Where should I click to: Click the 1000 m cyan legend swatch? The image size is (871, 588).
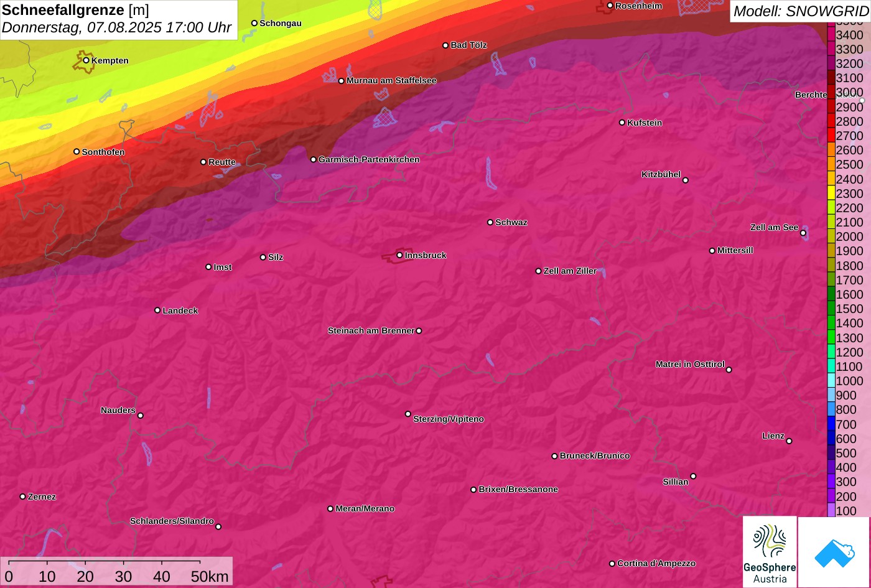(x=831, y=381)
